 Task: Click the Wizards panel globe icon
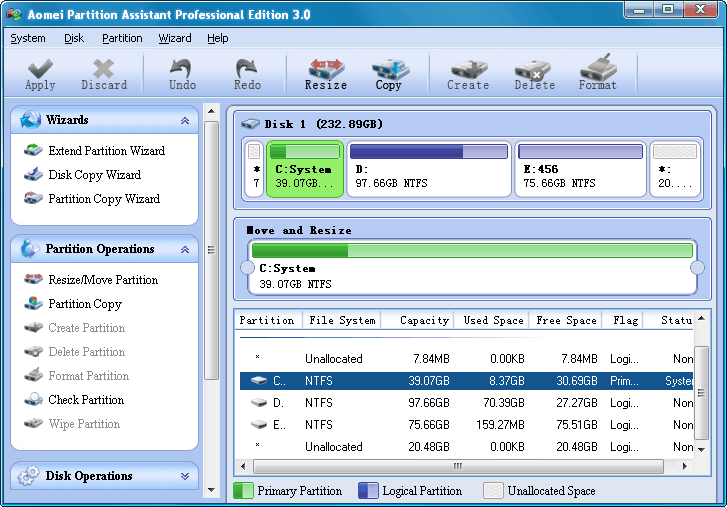pyautogui.click(x=31, y=120)
